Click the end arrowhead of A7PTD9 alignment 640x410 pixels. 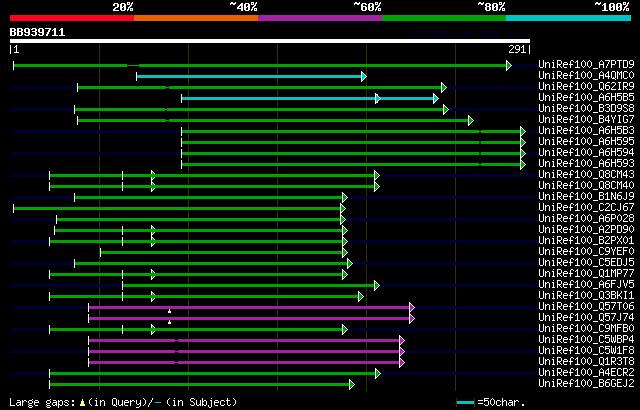pos(509,65)
